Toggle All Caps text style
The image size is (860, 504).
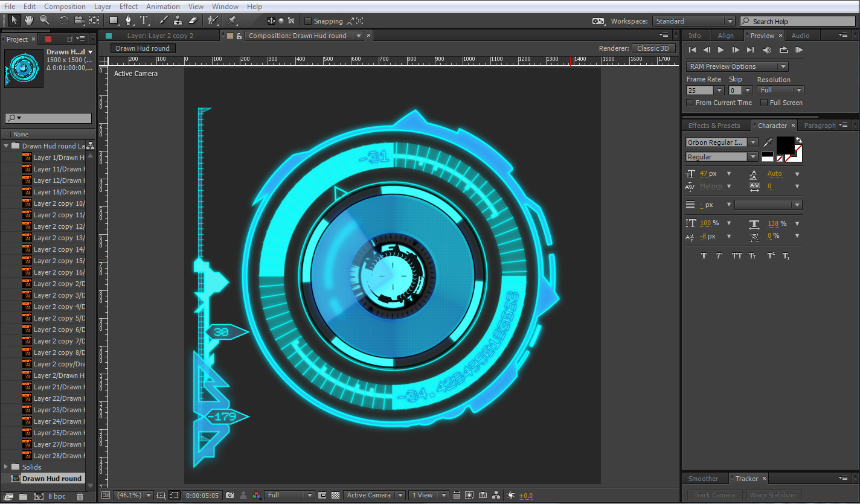pyautogui.click(x=737, y=256)
